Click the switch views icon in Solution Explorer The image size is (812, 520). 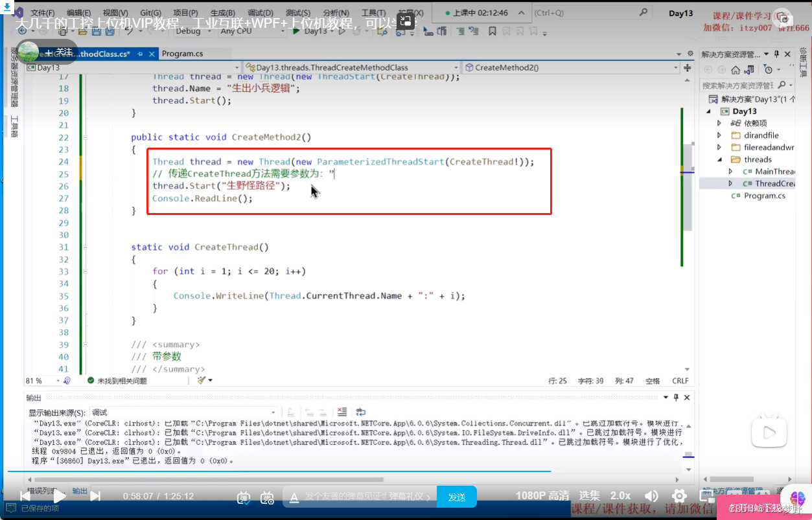[x=750, y=69]
